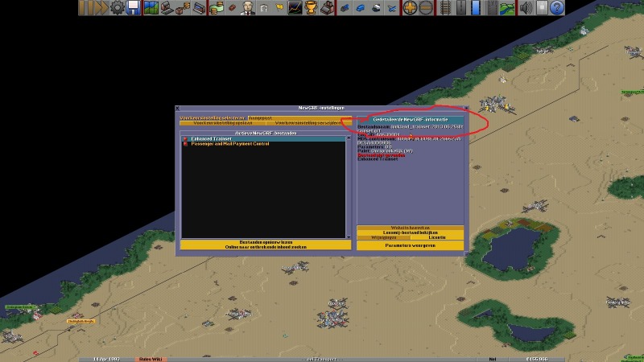Click the zoom in magnifier icon
This screenshot has width=644, height=362.
[x=410, y=8]
